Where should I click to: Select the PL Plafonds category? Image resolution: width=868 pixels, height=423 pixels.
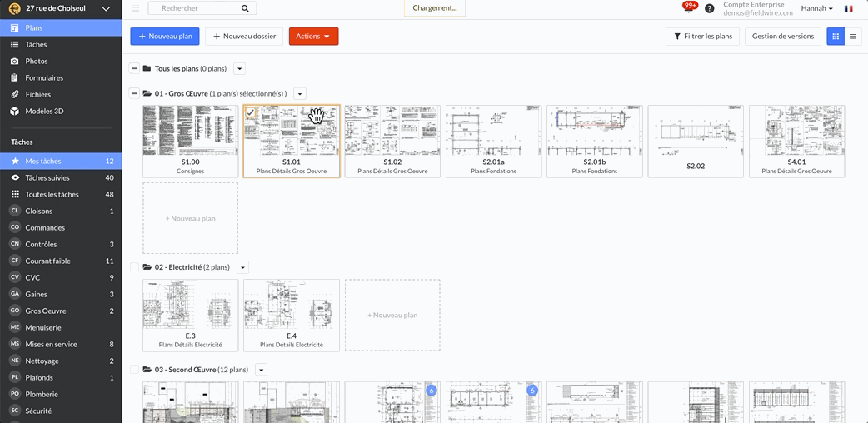(61, 377)
